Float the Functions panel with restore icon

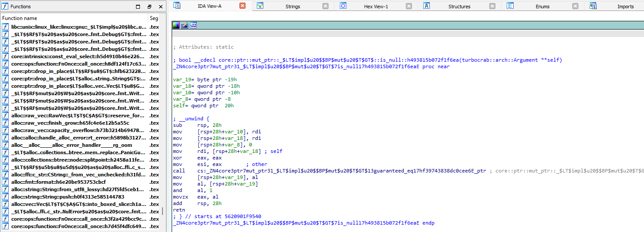(149, 7)
